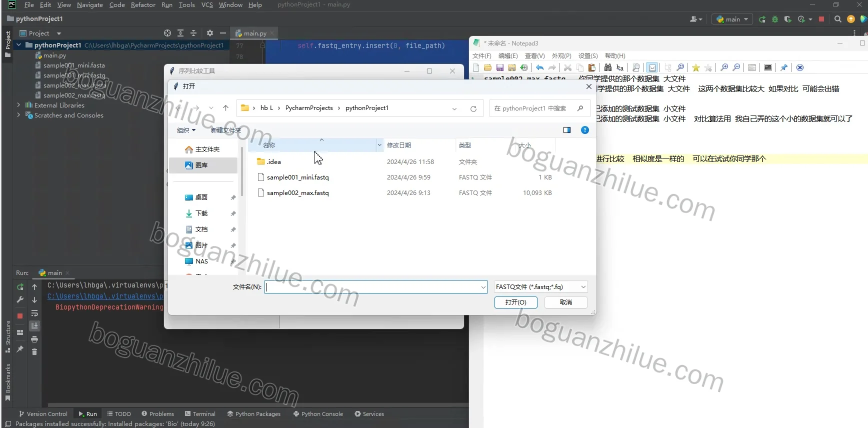Screen dimensions: 868x428
Task: Rerun main in the Run panel
Action: 20,287
